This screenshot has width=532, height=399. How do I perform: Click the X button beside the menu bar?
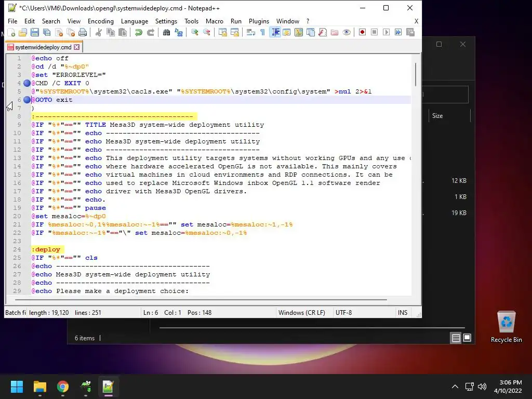click(x=416, y=21)
